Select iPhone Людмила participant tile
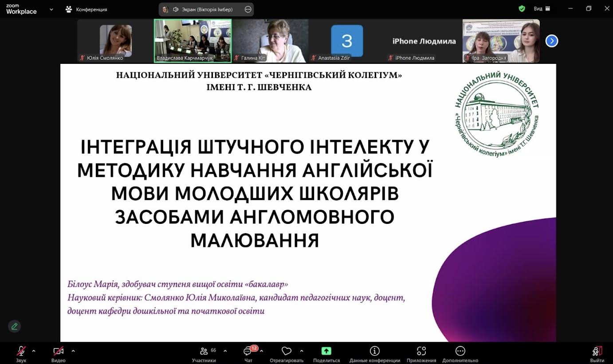The image size is (613, 364). click(424, 41)
